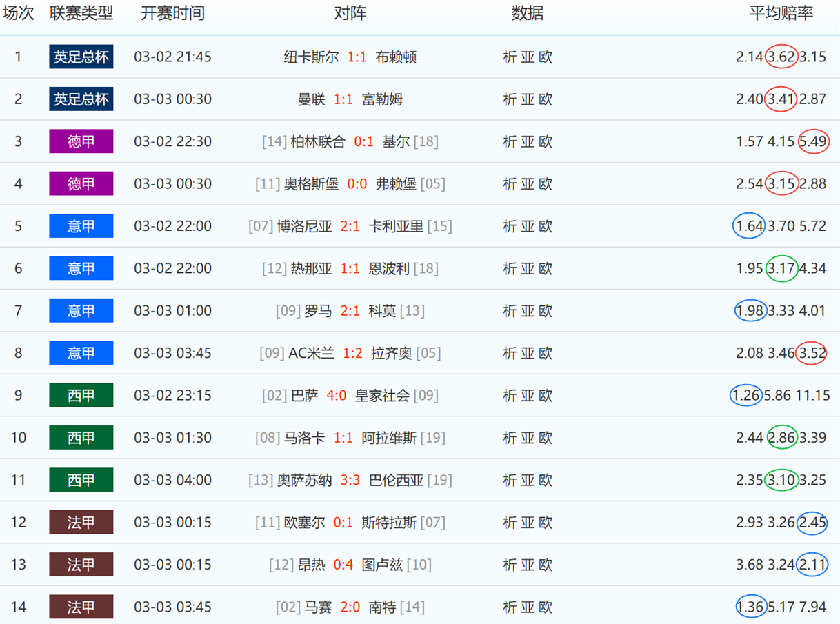
Task: Click the kickoff time 03-02 21:45
Action: pyautogui.click(x=172, y=57)
